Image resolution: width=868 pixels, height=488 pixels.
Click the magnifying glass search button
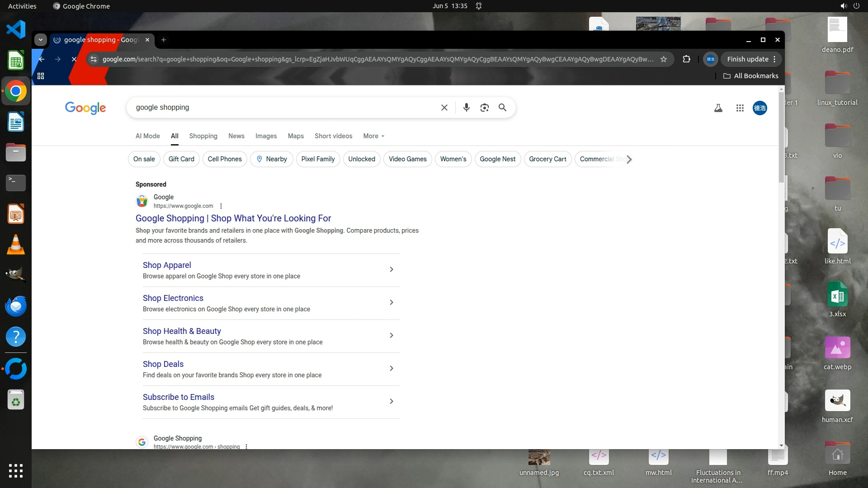pos(502,108)
